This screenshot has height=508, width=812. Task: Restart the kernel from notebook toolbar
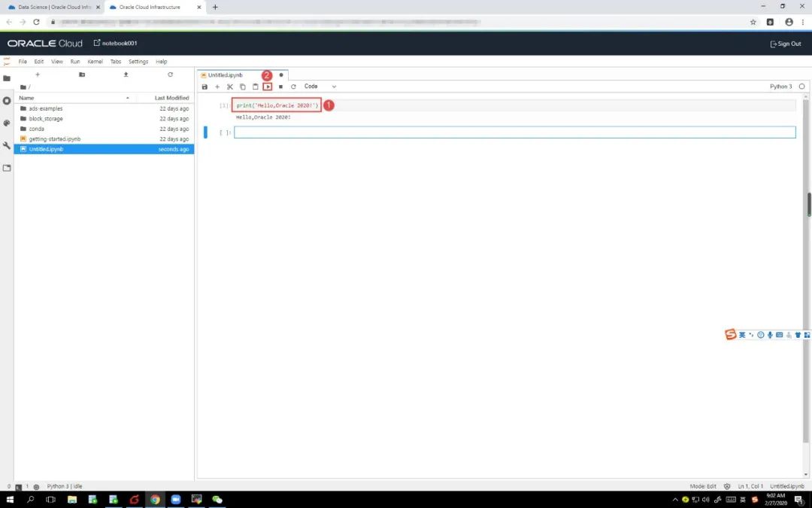point(293,87)
